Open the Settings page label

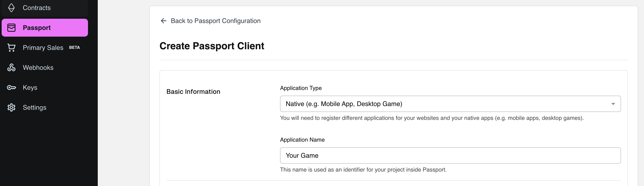[x=34, y=108]
